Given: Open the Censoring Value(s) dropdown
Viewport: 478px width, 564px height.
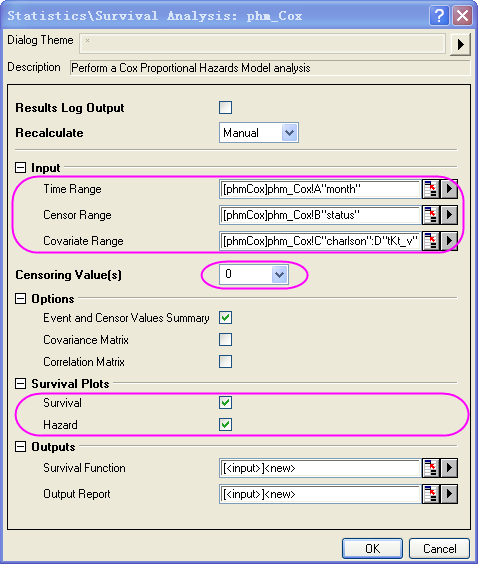Looking at the screenshot, I should [x=254, y=274].
